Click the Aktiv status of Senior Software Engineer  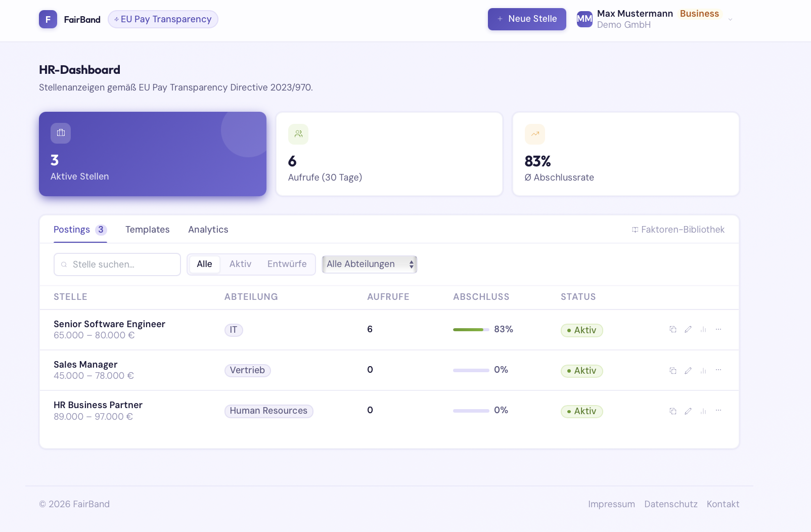point(582,330)
